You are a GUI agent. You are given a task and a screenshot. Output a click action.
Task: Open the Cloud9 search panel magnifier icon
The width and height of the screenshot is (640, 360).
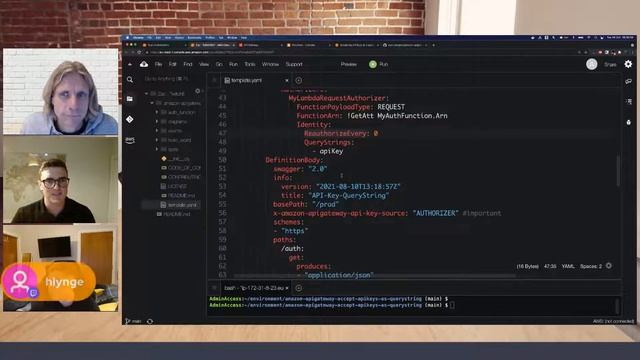point(130,80)
